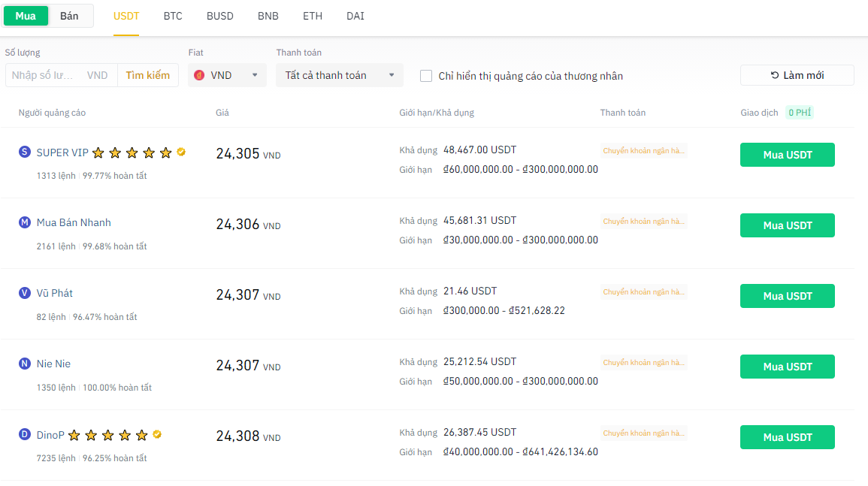
Task: Expand the Tất cả thanh toán dropdown
Action: (339, 75)
